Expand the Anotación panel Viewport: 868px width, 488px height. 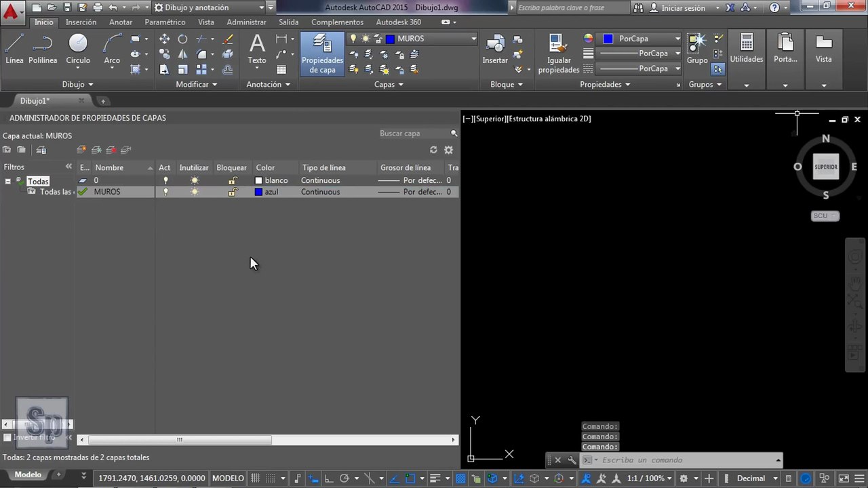269,85
